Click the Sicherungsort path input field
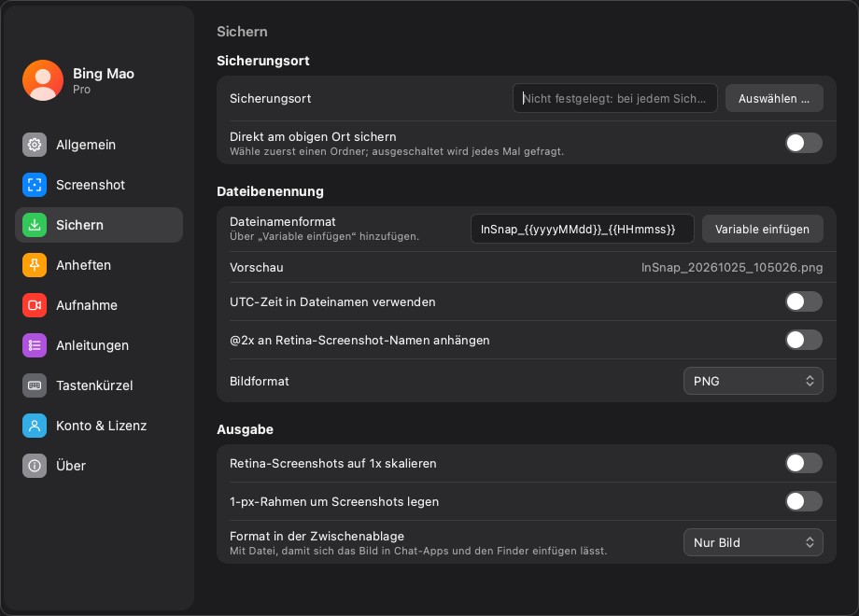The width and height of the screenshot is (859, 616). (614, 99)
